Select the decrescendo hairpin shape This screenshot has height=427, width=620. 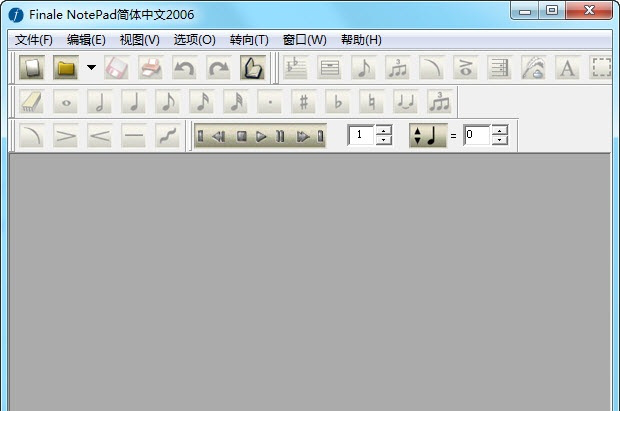pyautogui.click(x=66, y=136)
